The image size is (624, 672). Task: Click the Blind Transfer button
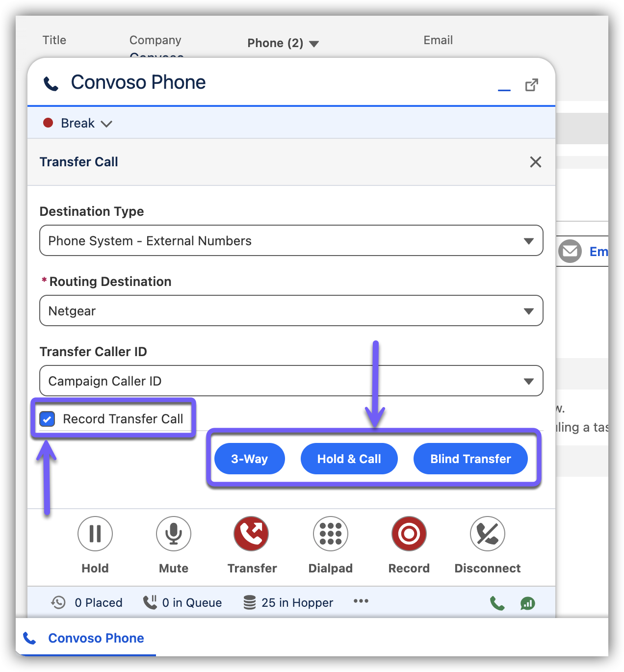point(470,459)
